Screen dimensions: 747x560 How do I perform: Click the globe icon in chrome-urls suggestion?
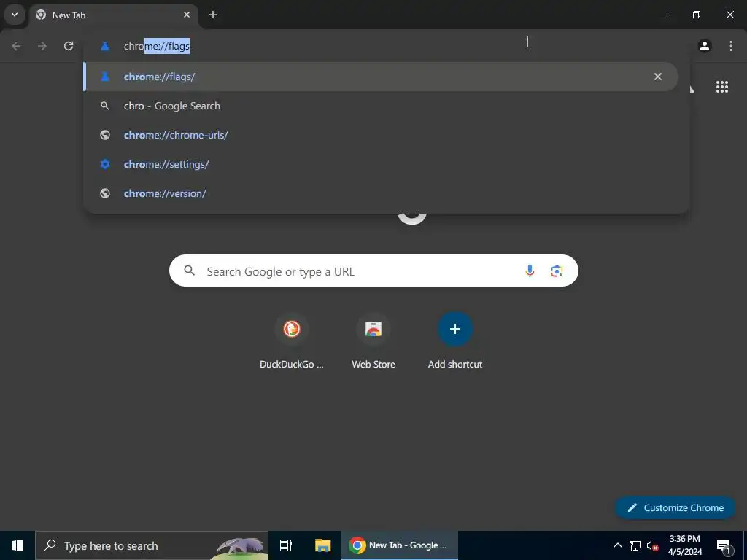(105, 135)
